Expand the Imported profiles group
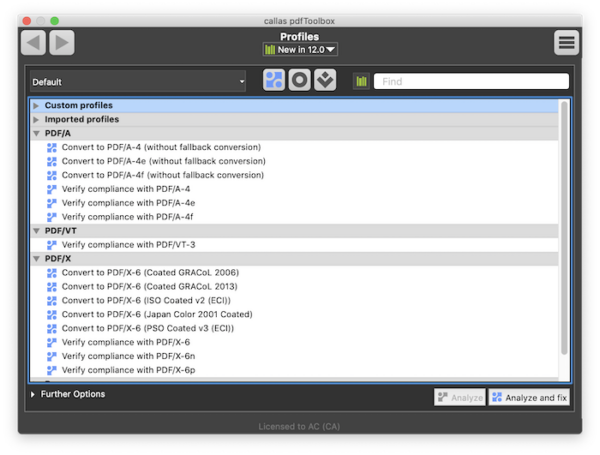The width and height of the screenshot is (600, 455). pos(36,120)
